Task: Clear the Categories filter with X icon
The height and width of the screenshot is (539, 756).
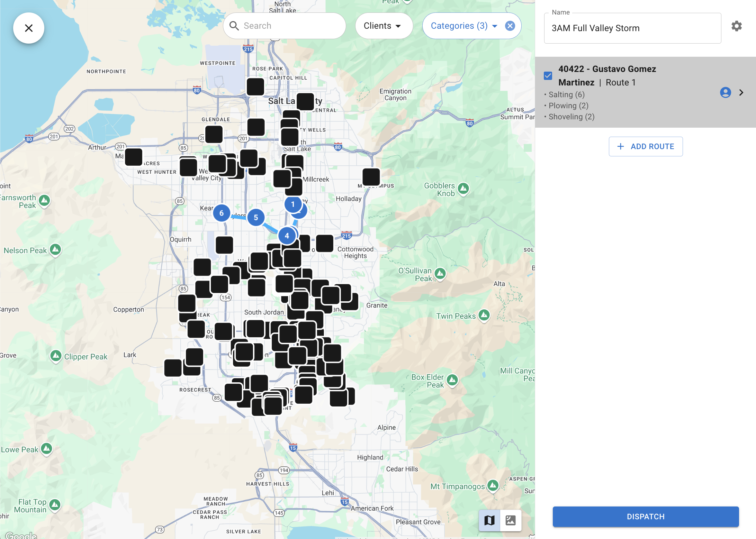Action: [x=510, y=26]
